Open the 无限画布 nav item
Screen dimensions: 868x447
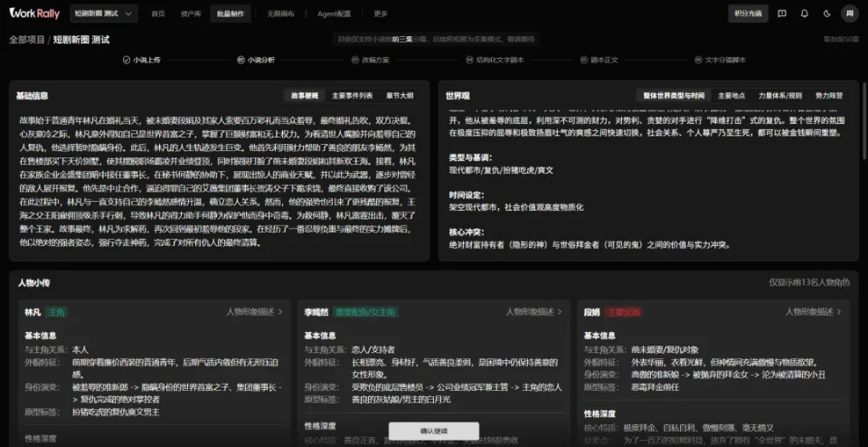pyautogui.click(x=280, y=14)
